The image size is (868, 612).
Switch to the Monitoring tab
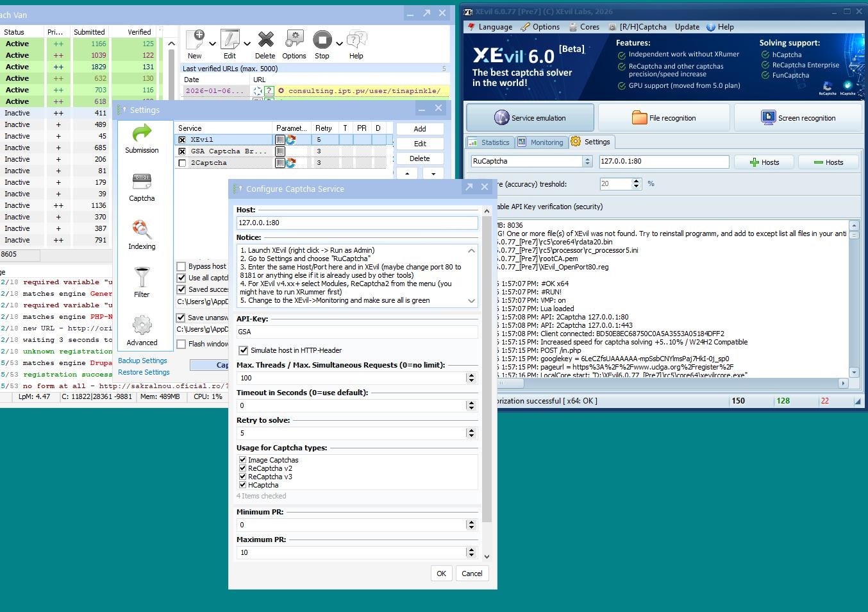pyautogui.click(x=540, y=142)
